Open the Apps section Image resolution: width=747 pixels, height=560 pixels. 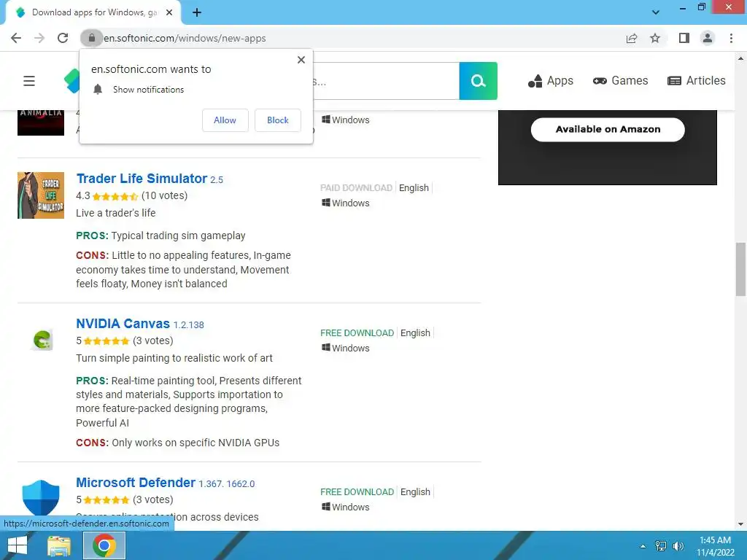[x=551, y=81]
